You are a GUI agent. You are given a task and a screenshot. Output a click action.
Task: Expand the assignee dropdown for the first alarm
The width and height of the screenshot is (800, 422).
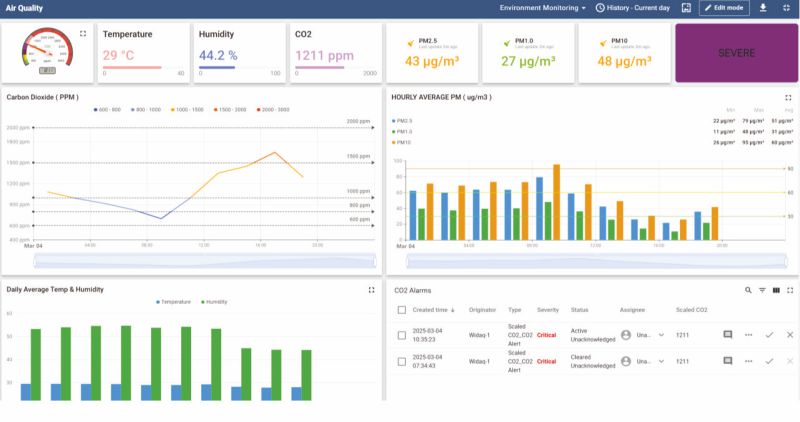point(661,334)
